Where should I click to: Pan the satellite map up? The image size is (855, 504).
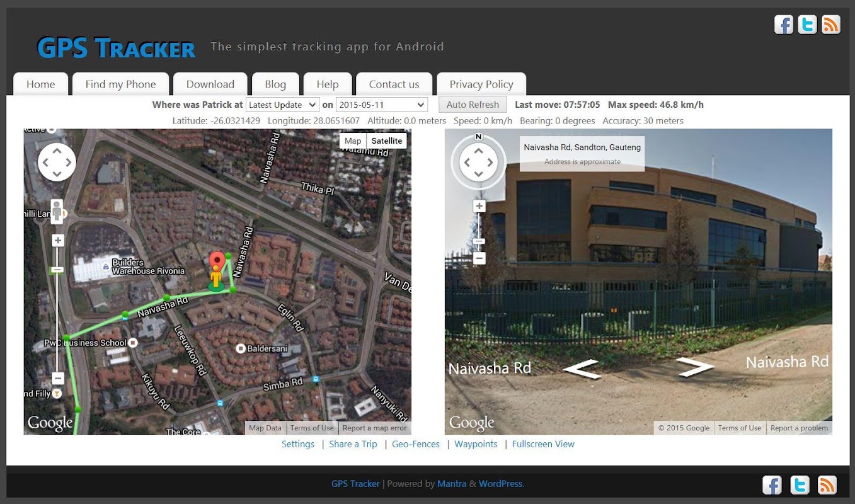57,151
